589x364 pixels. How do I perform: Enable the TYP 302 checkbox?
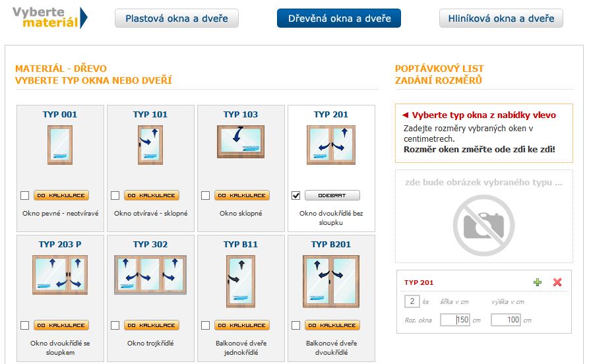[115, 325]
